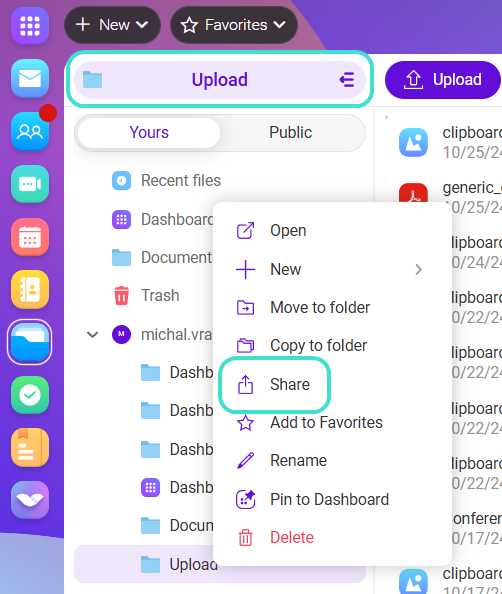Collapse the michal.vra account tree
502x594 pixels.
pyautogui.click(x=92, y=335)
